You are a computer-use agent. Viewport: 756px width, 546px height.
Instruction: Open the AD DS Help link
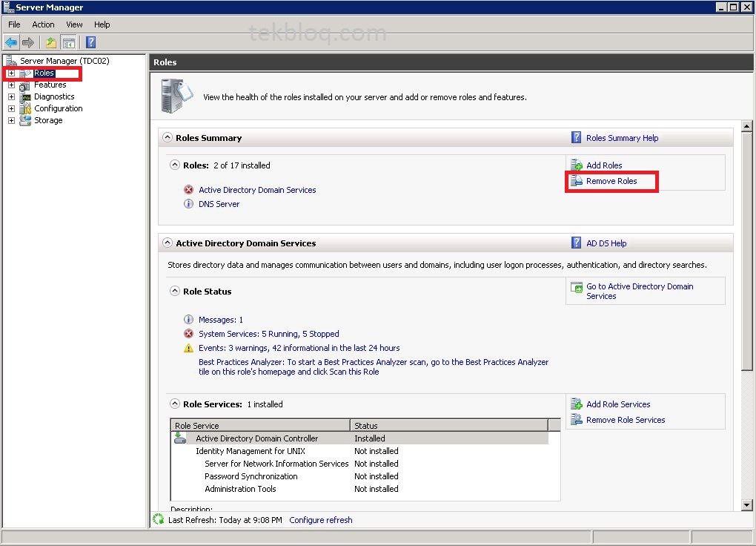[606, 243]
